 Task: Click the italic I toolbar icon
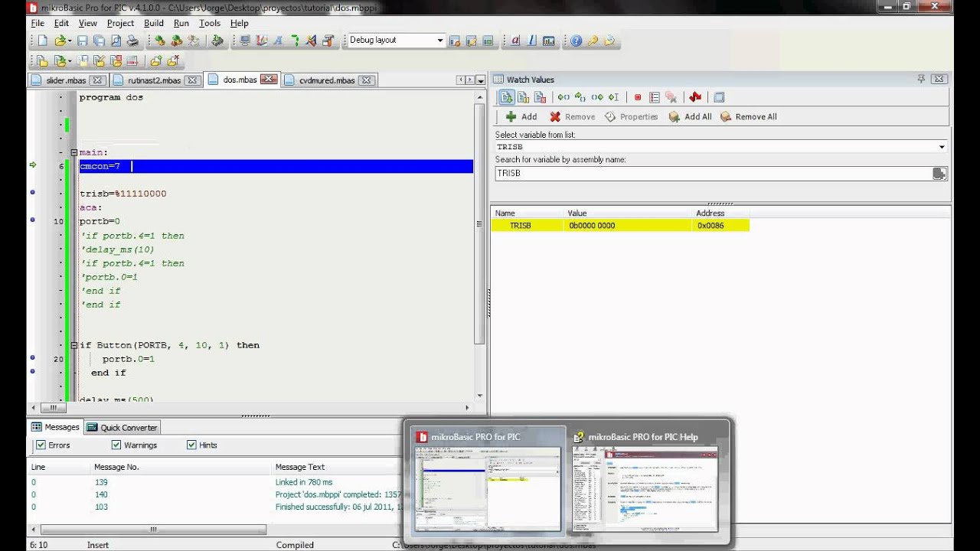point(532,40)
